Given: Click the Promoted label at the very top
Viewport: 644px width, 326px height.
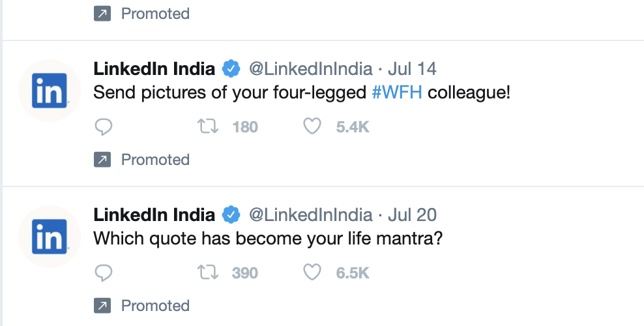Looking at the screenshot, I should click(x=155, y=14).
